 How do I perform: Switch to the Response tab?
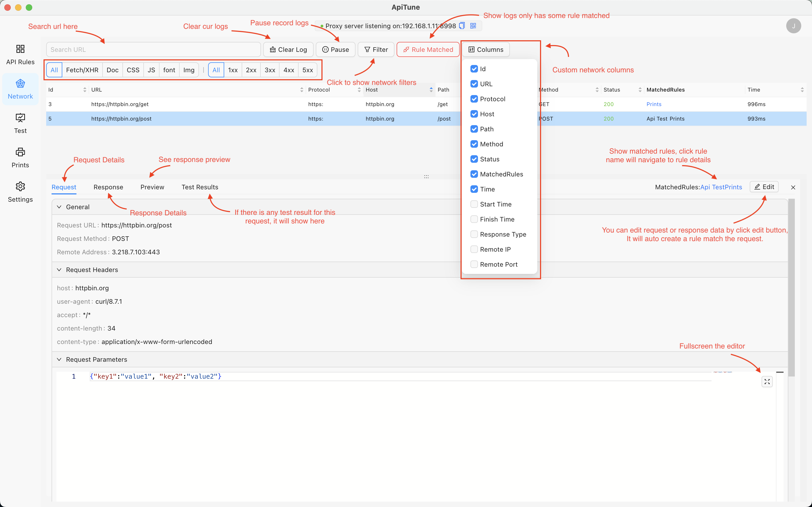click(108, 187)
